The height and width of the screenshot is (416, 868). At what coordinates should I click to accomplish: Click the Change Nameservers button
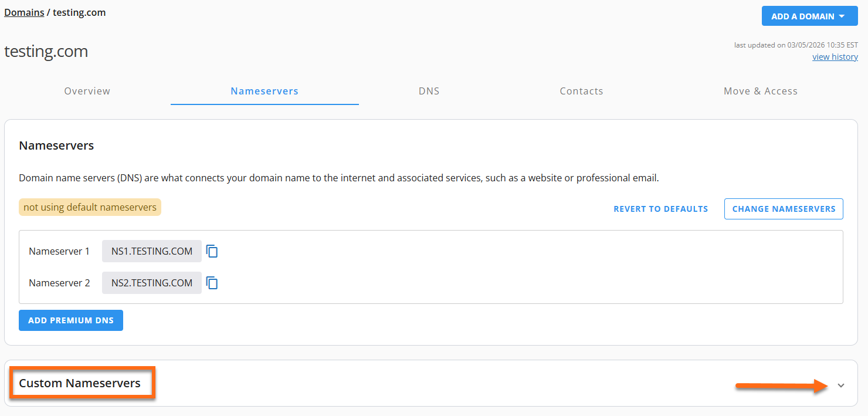pyautogui.click(x=784, y=209)
